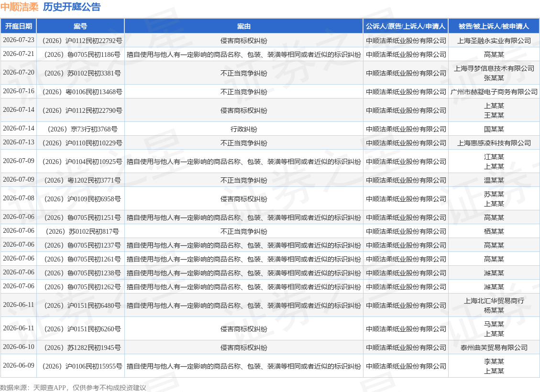540x392 pixels.
Task: Click the 历史开庭公告 heading
Action: pos(72,7)
